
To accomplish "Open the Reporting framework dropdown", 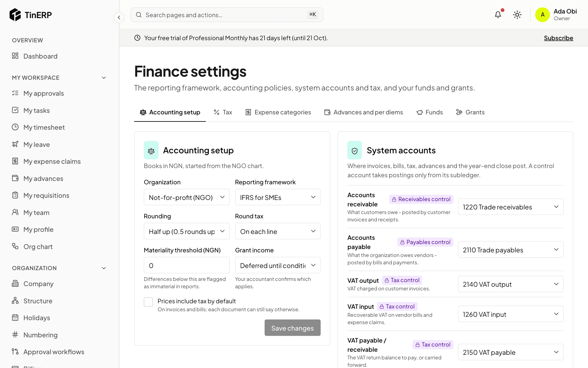I will click(278, 197).
